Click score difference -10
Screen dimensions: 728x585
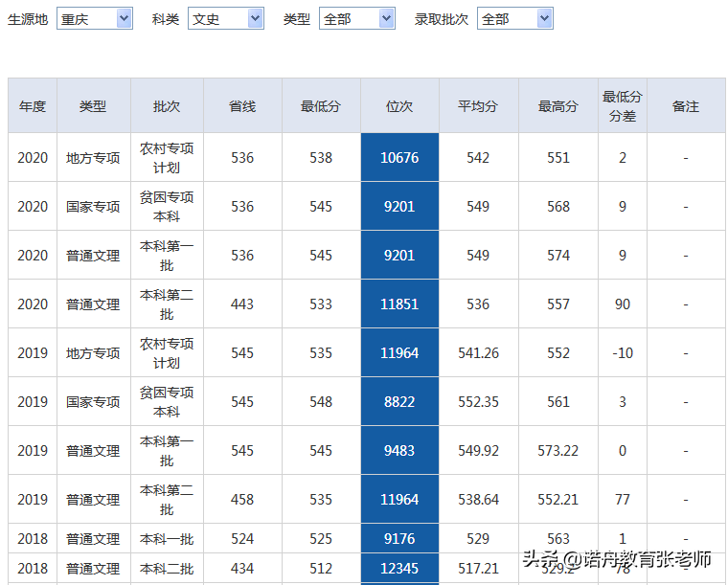(x=622, y=353)
